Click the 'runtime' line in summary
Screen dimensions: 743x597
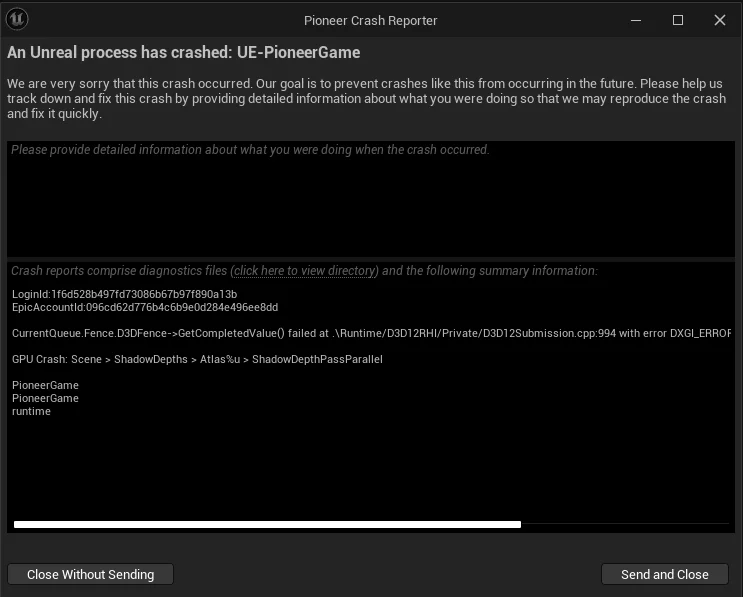pyautogui.click(x=31, y=411)
